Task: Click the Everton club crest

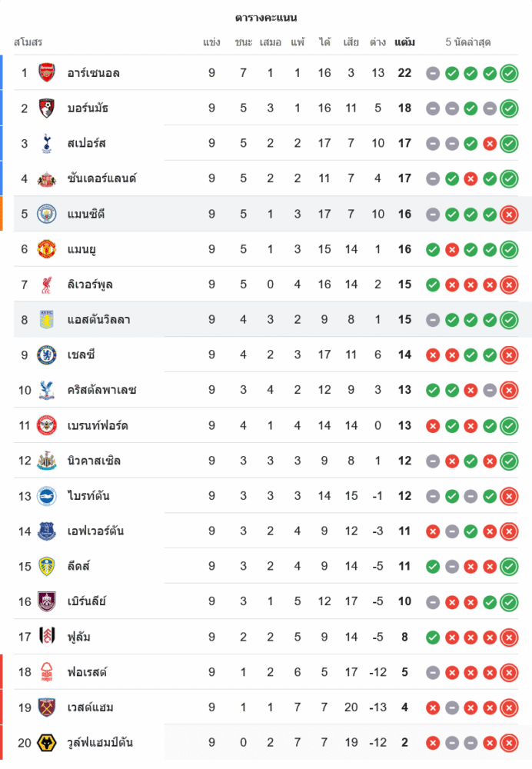Action: point(47,531)
